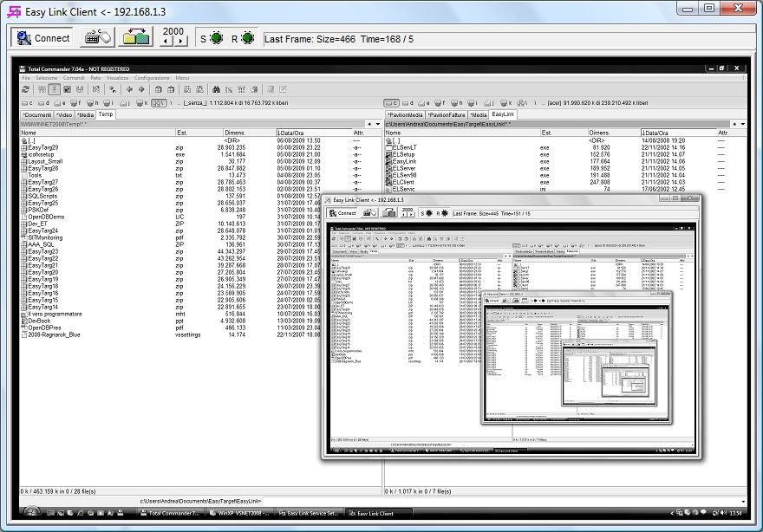Click the green S status indicator
The image size is (763, 532).
[x=216, y=38]
